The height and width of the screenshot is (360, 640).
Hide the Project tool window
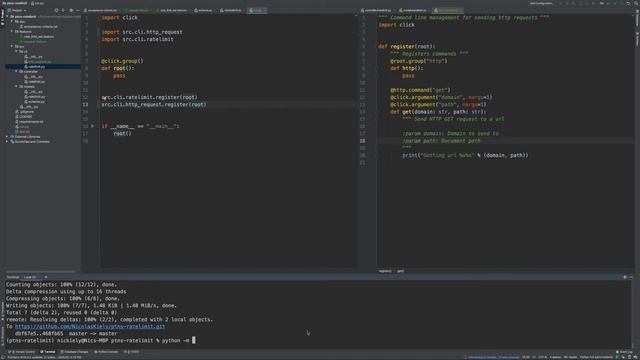[x=78, y=10]
